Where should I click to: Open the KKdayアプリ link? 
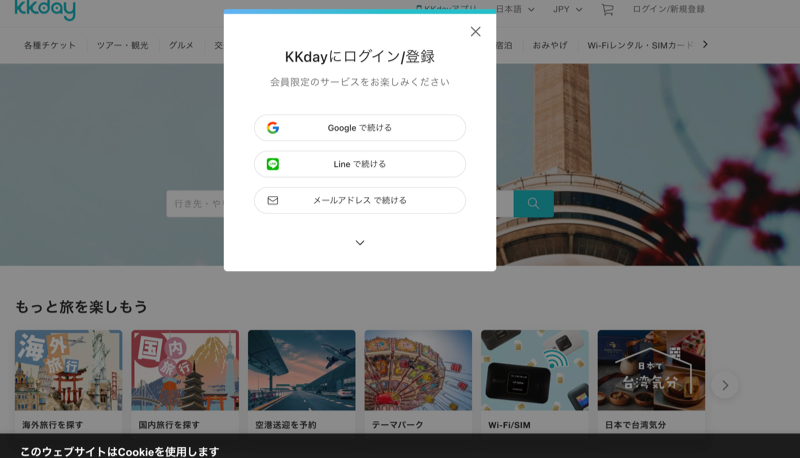point(446,8)
